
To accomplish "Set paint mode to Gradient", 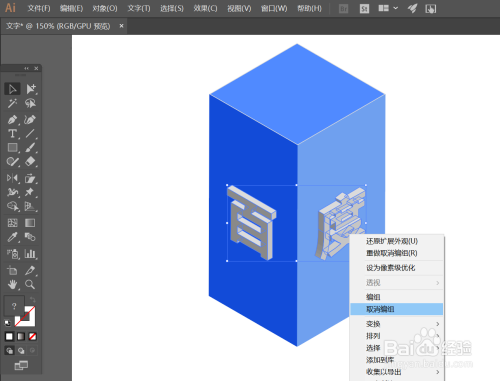I will (x=21, y=337).
